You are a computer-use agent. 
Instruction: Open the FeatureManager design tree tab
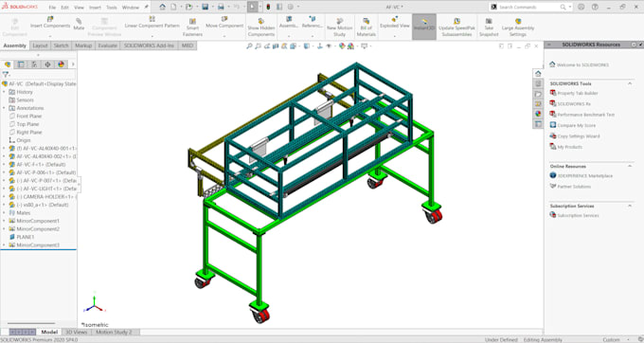8,64
